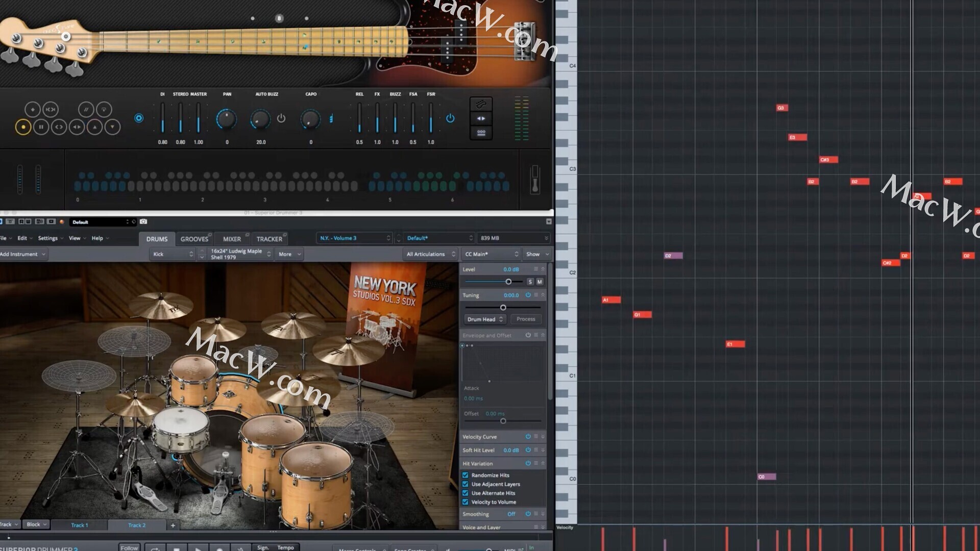Click the stereo arrows button below guitar icon
Image resolution: width=980 pixels, height=551 pixels.
coord(481,118)
